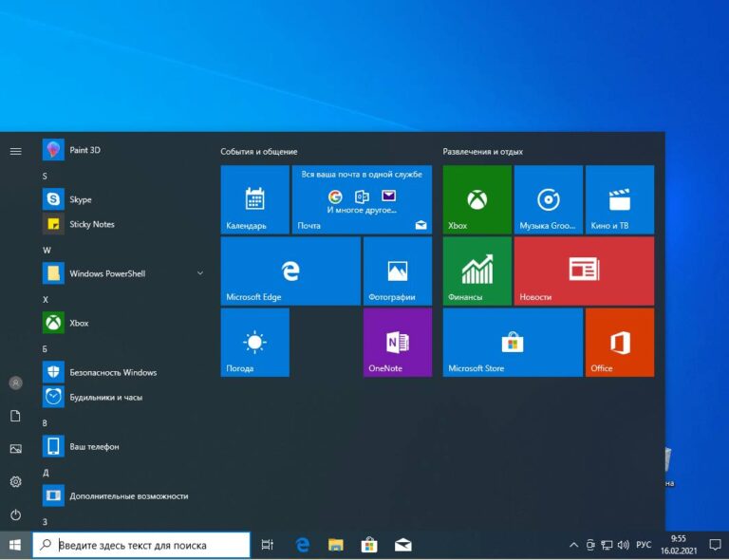
Task: Open the Action Center notifications icon
Action: pos(715,545)
